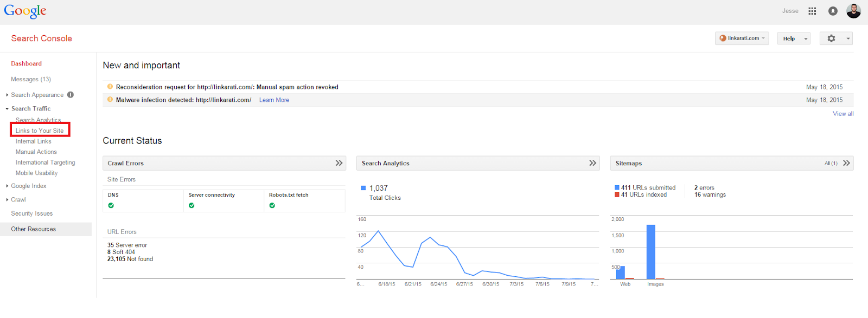Click the clicks line chart peak near 6/18/15
Image resolution: width=868 pixels, height=318 pixels.
378,231
